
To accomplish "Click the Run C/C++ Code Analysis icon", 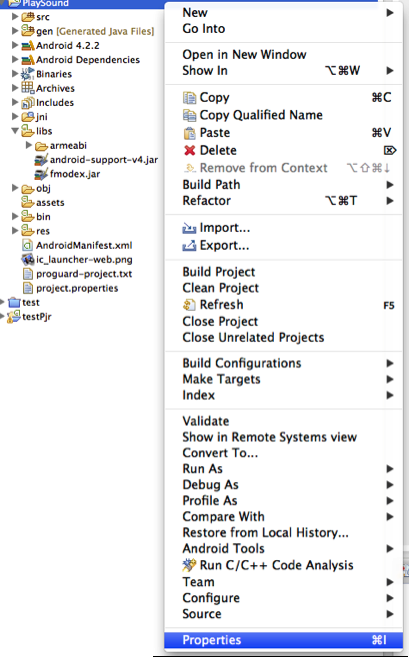I will click(x=189, y=565).
